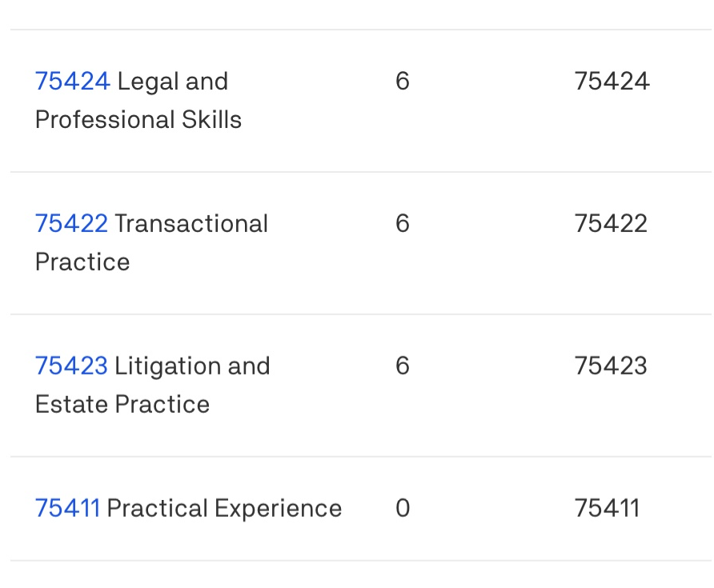
Task: Click the credit value 6 for Legal Skills
Action: (403, 82)
